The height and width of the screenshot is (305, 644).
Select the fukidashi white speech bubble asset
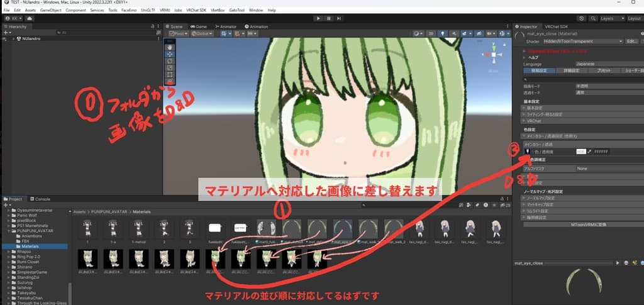click(215, 232)
